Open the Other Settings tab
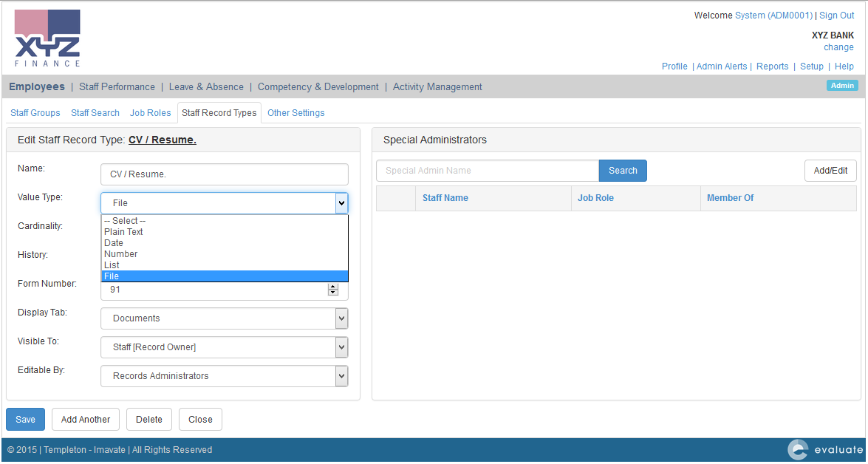The height and width of the screenshot is (464, 868). click(295, 113)
